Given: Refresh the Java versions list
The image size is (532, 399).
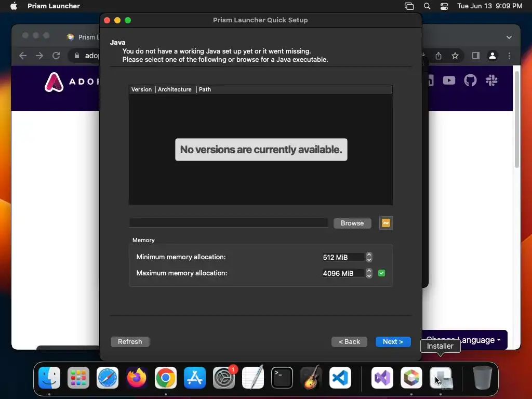Looking at the screenshot, I should pyautogui.click(x=130, y=341).
